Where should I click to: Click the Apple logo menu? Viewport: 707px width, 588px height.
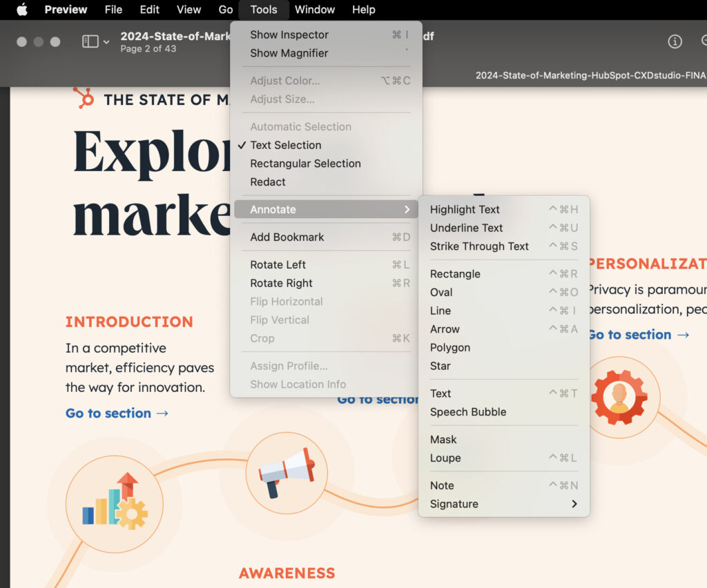21,10
